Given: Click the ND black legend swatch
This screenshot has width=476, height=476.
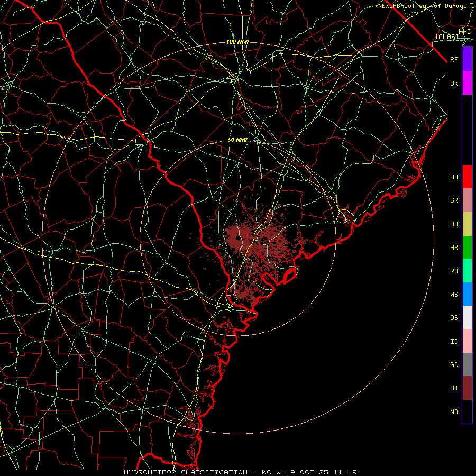Looking at the screenshot, I should coord(467,411).
